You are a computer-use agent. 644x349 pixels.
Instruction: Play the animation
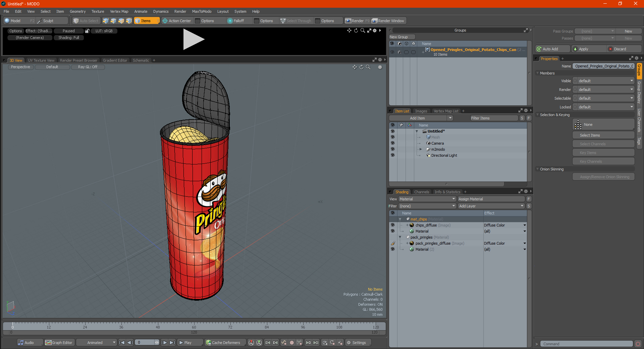[190, 343]
